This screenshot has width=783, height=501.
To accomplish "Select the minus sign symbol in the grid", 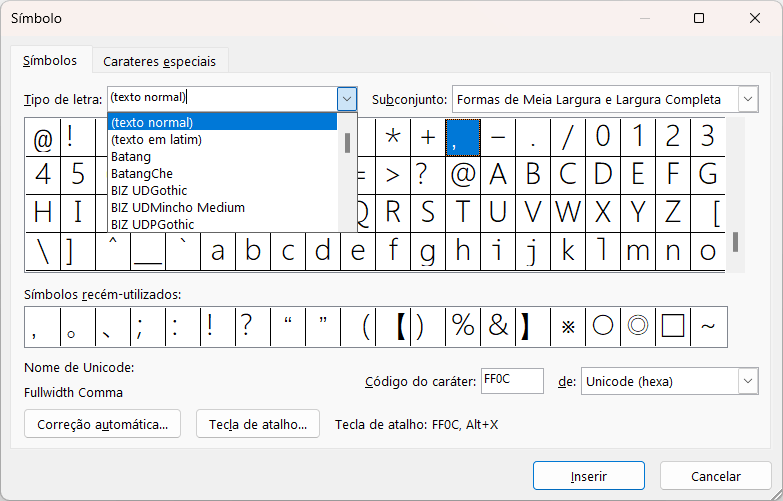I will pyautogui.click(x=498, y=137).
